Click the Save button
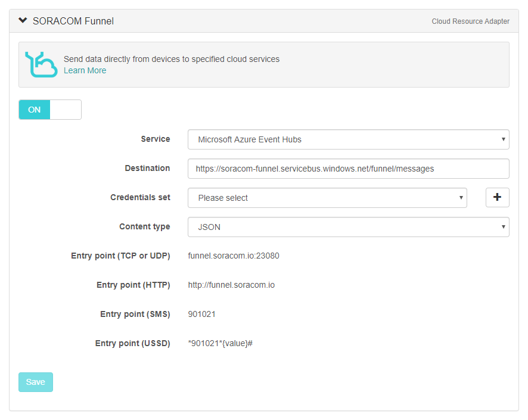The image size is (528, 420). click(35, 382)
